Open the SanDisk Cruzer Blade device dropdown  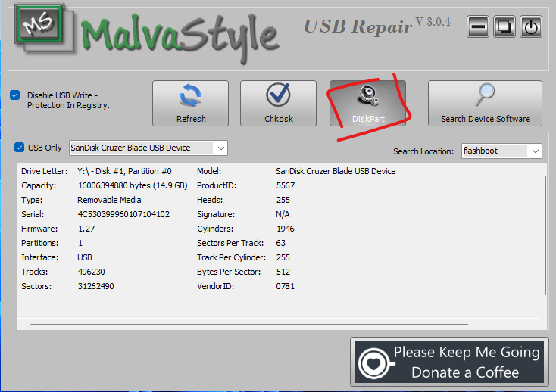pyautogui.click(x=148, y=148)
